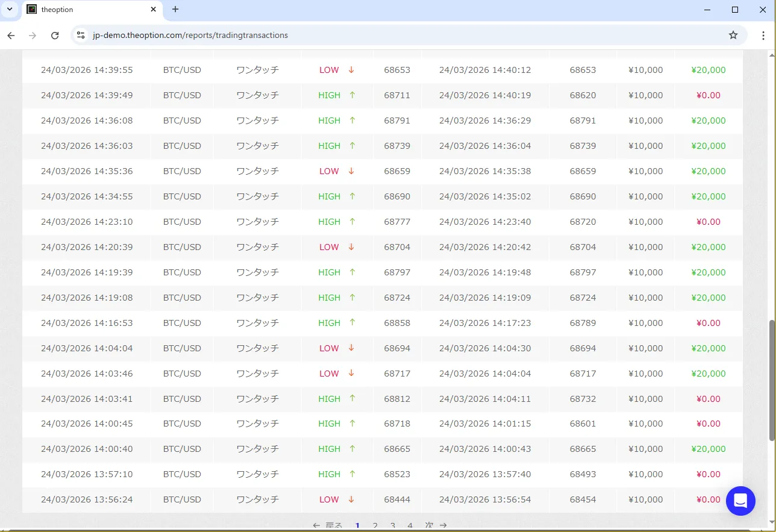
Task: Select the ¥0.00 payout on 14:23:10 row
Action: click(708, 222)
